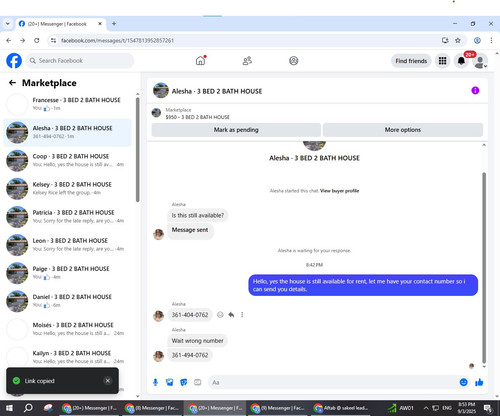Viewport: 500px width, 416px height.
Task: Open the Francesse conversation
Action: click(68, 104)
